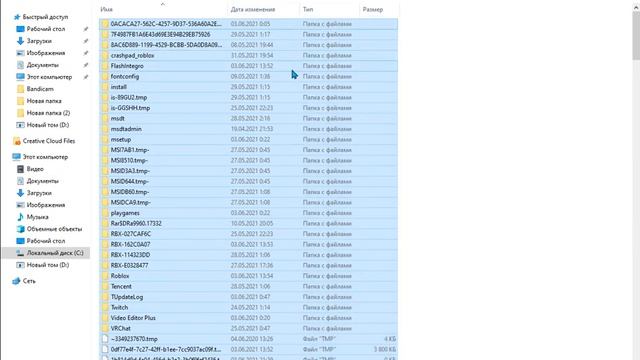The height and width of the screenshot is (360, 640).
Task: Select folder 7F4987FB1A6E43d69E3E94B29EB75926
Action: click(160, 34)
